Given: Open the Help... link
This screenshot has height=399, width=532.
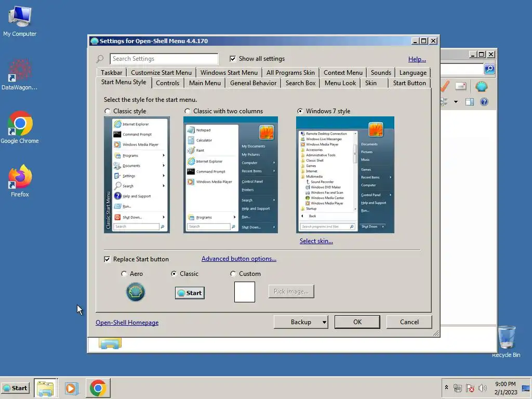Looking at the screenshot, I should [x=417, y=59].
